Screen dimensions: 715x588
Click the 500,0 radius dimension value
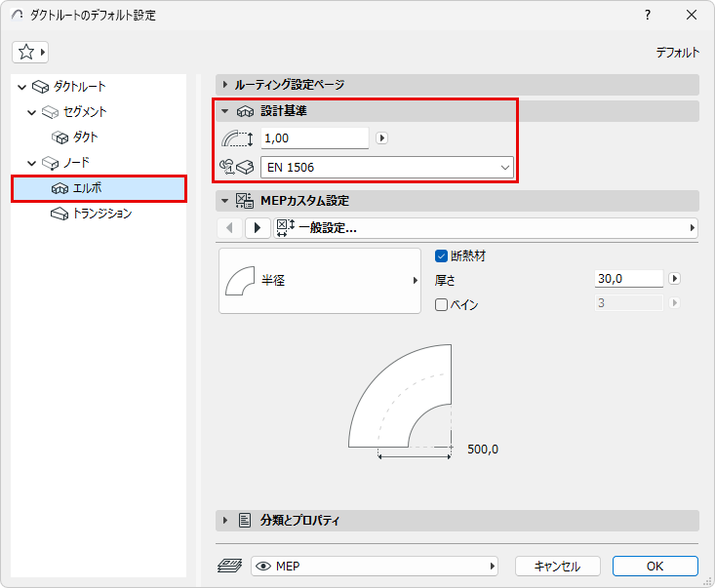(483, 450)
